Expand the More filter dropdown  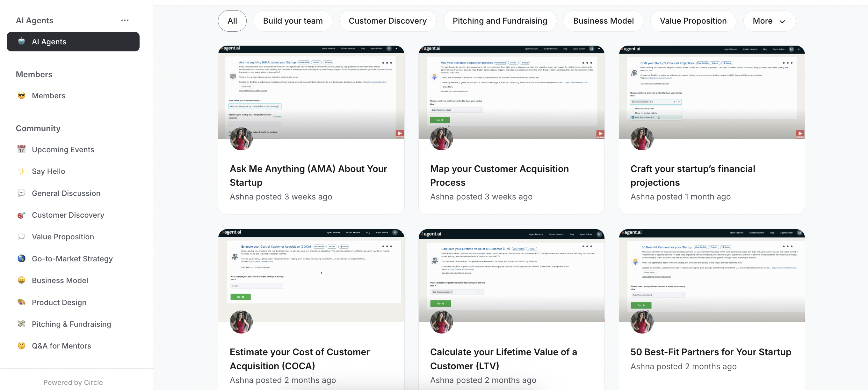coord(769,21)
